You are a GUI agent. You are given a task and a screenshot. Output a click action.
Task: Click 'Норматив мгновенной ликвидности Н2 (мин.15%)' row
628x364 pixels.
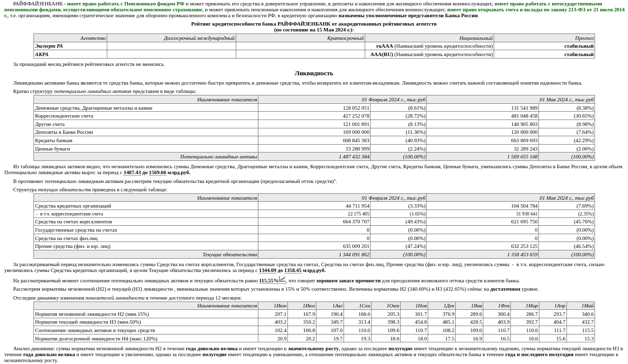pyautogui.click(x=314, y=314)
